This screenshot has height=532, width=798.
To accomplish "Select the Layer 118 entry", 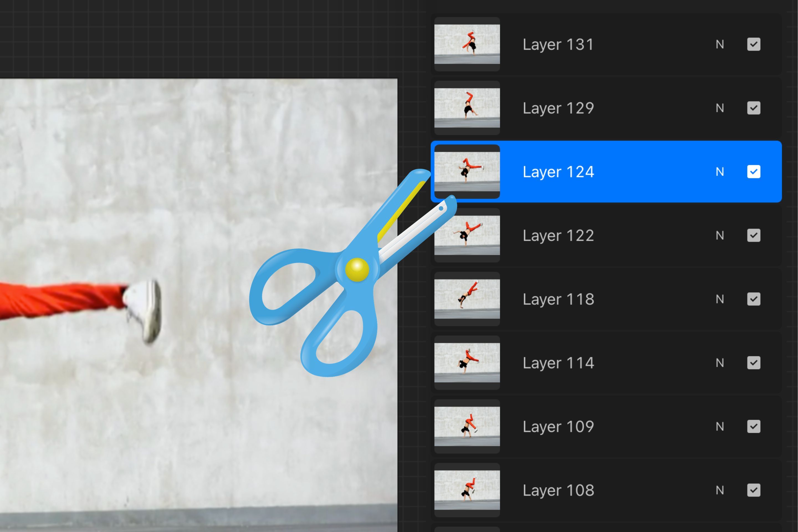I will [558, 299].
